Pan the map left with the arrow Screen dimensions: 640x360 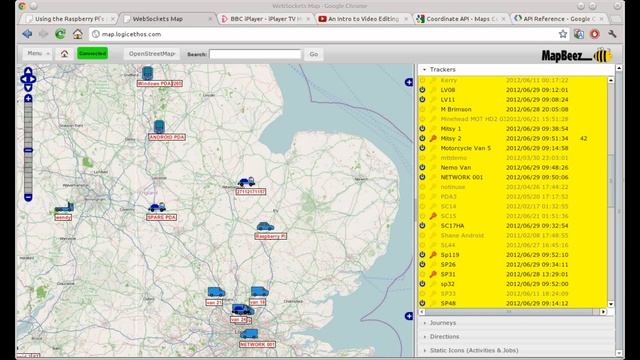23,79
